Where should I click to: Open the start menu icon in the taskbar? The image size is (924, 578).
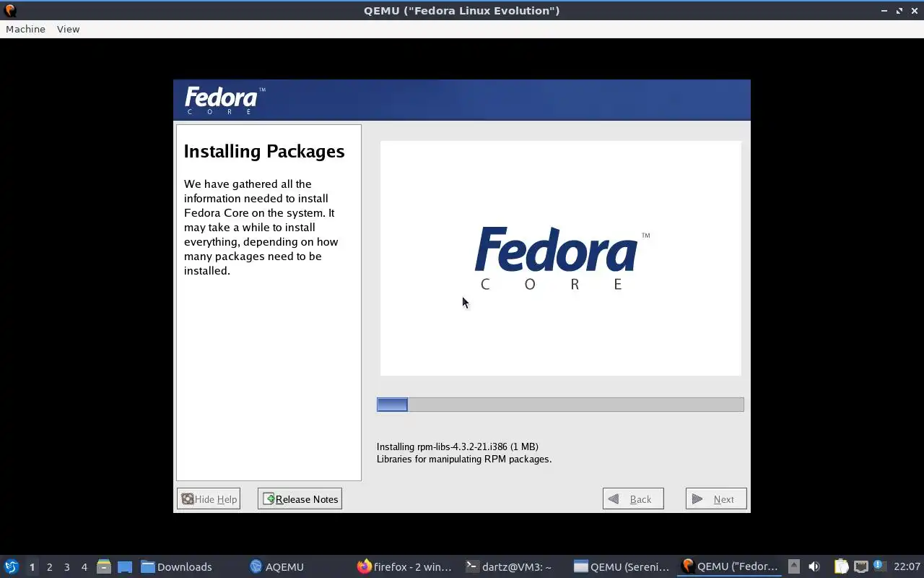click(x=11, y=566)
